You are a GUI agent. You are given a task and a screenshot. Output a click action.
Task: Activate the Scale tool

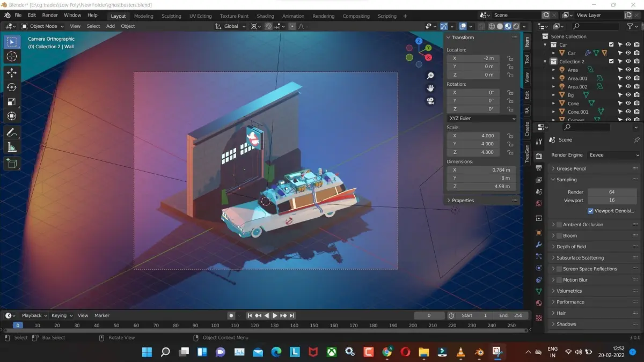tap(12, 102)
